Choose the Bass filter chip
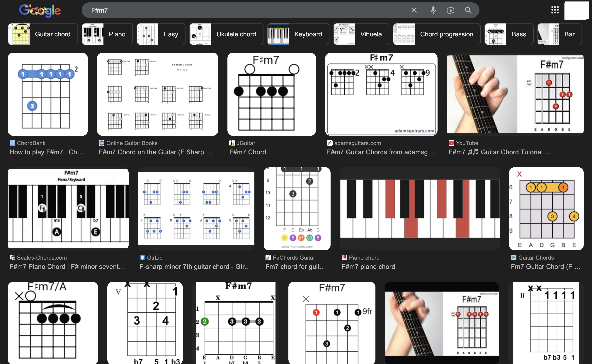The image size is (592, 364). click(509, 34)
